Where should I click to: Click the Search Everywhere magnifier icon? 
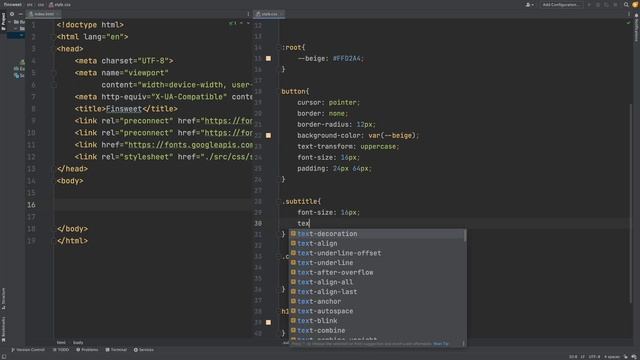(626, 5)
